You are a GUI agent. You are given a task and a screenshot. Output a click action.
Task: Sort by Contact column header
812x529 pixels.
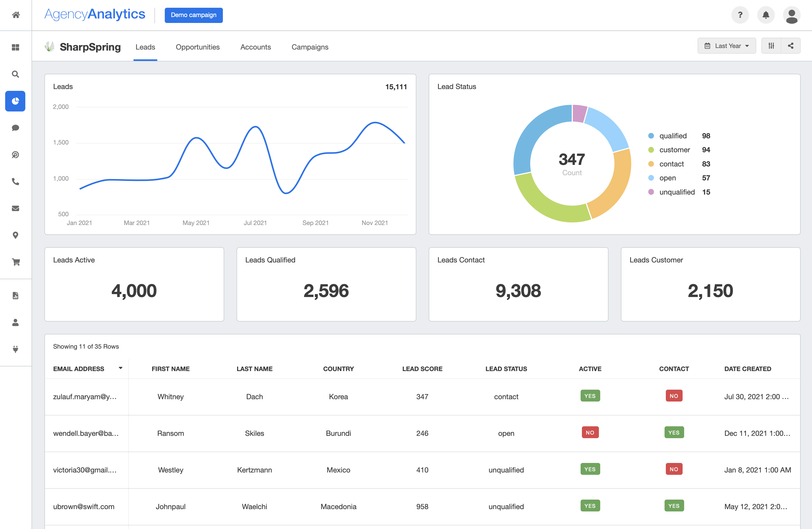674,369
